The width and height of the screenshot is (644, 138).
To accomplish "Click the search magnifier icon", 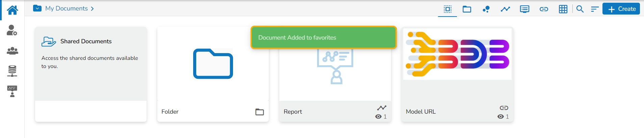I will [580, 9].
